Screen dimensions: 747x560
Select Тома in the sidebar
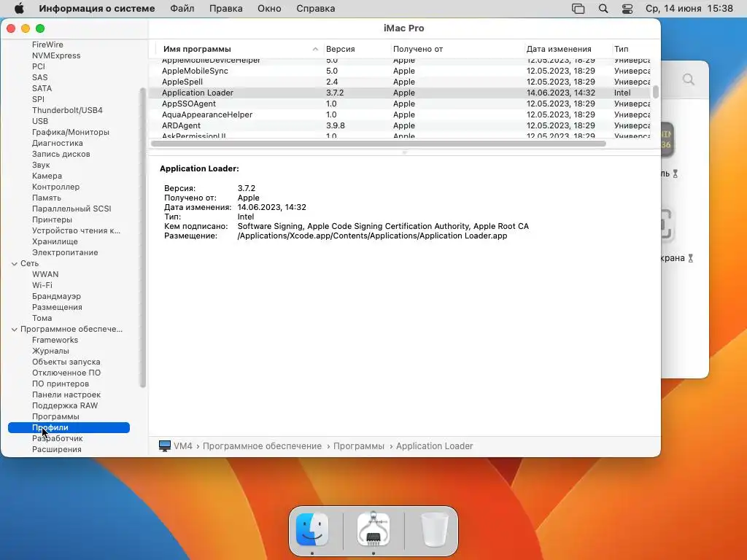(x=42, y=318)
